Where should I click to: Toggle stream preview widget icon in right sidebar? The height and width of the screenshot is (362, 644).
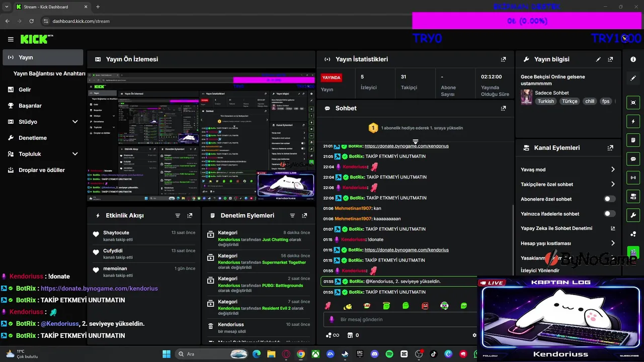(633, 102)
